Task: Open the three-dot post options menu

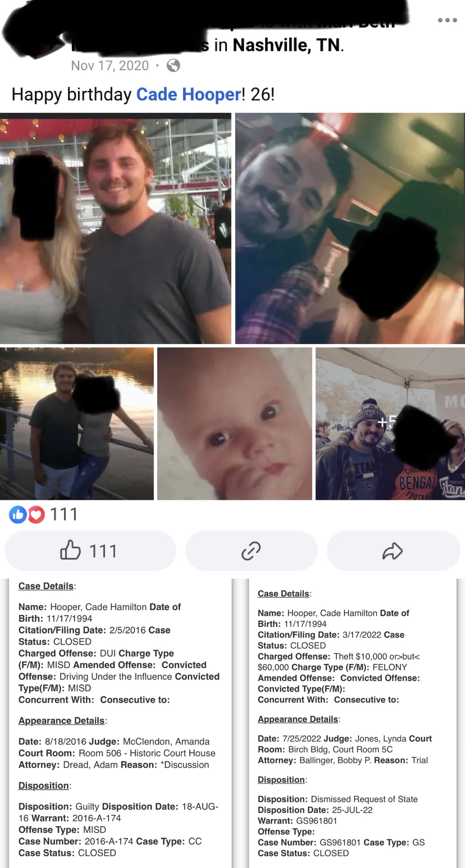Action: click(447, 20)
